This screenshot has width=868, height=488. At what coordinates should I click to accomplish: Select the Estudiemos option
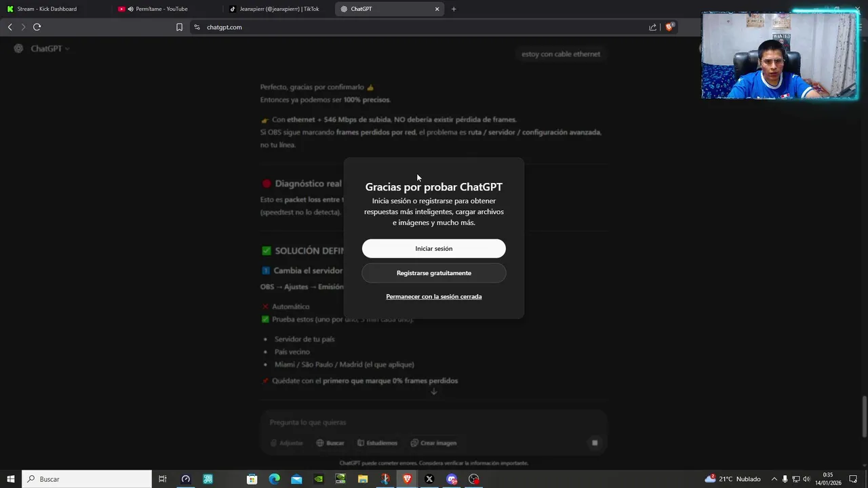[378, 443]
